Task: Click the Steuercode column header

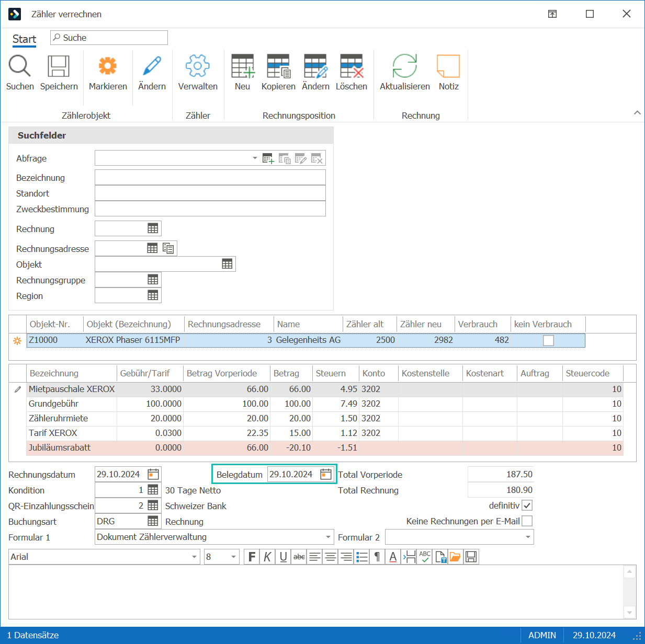Action: click(593, 373)
